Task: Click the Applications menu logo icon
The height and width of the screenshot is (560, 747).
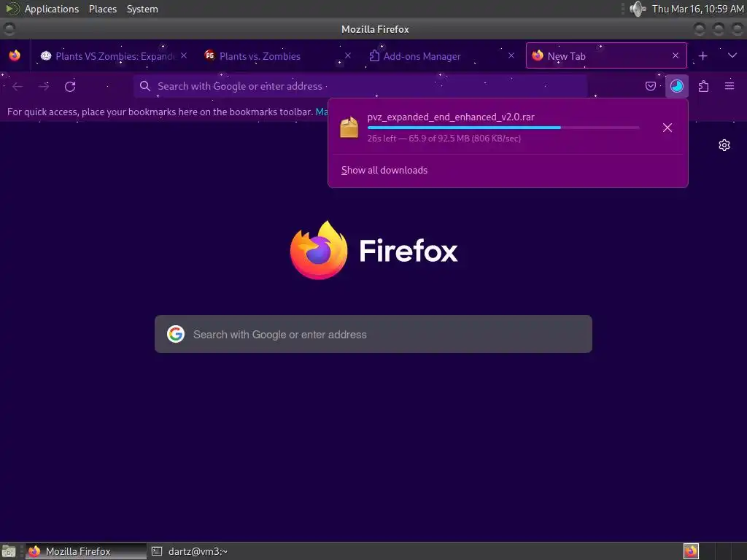Action: (12, 9)
